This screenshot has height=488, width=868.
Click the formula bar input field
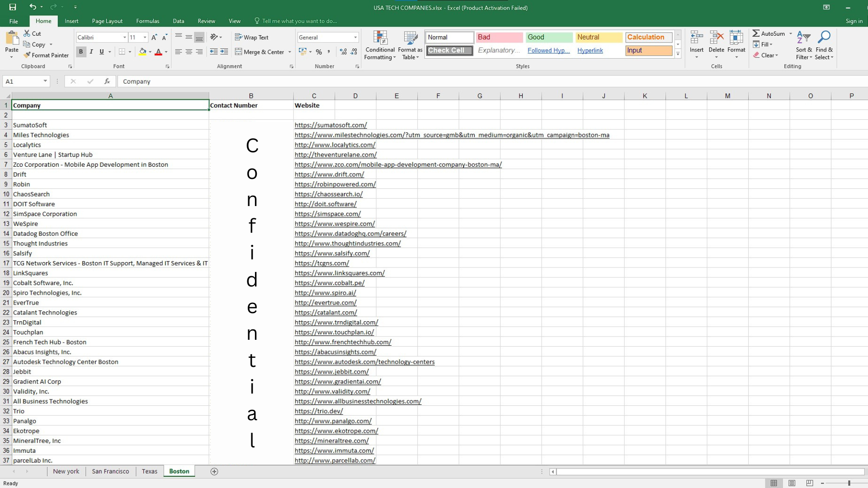click(x=452, y=81)
